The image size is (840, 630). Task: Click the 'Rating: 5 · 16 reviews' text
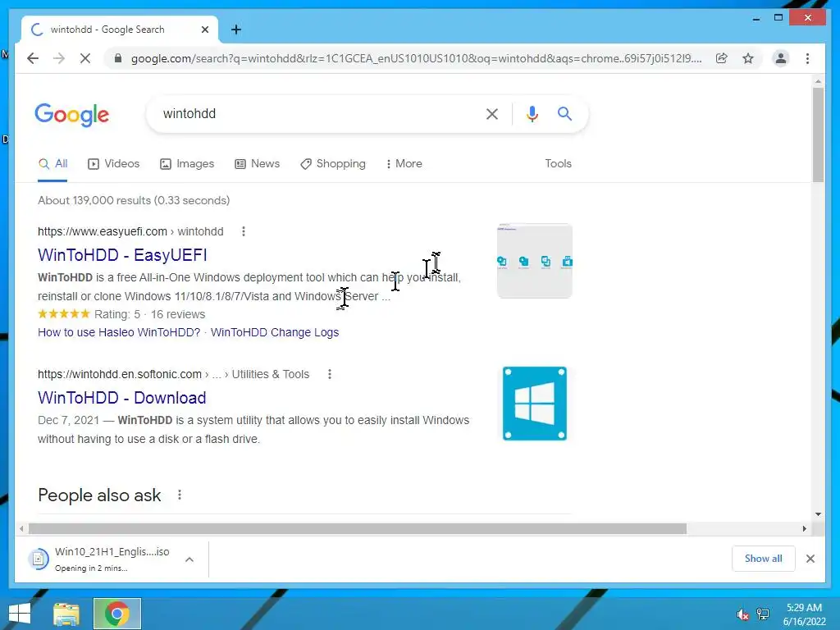pyautogui.click(x=149, y=314)
